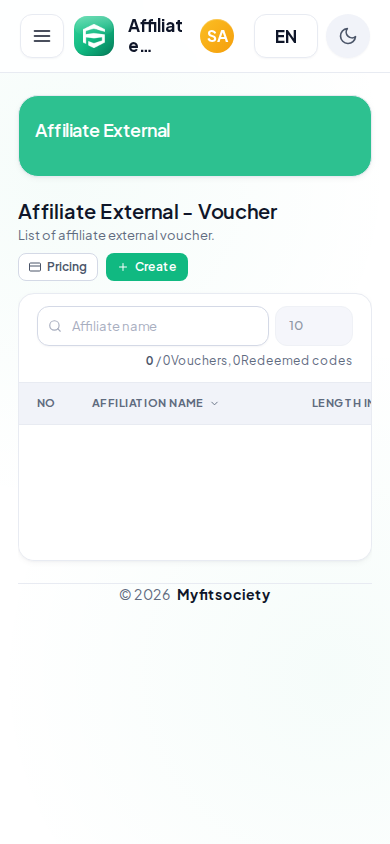This screenshot has width=390, height=844.
Task: Toggle dark mode with the moon icon
Action: [x=348, y=36]
